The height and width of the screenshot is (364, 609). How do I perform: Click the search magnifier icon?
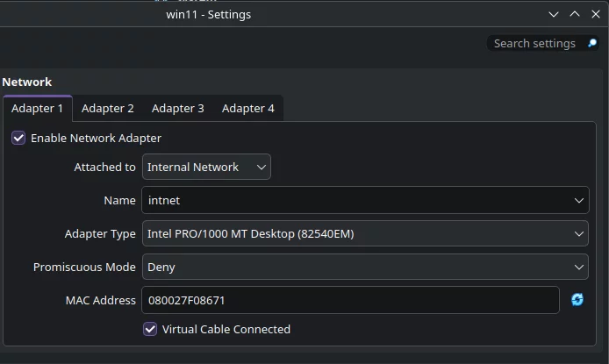[x=592, y=43]
